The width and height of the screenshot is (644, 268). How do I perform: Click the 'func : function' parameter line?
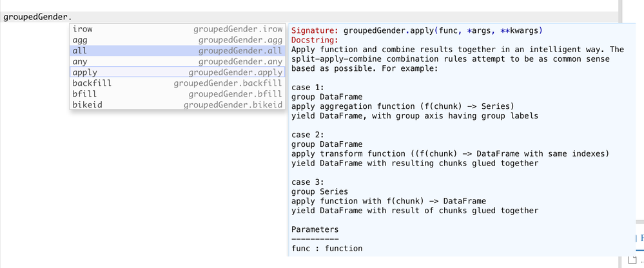(x=327, y=248)
